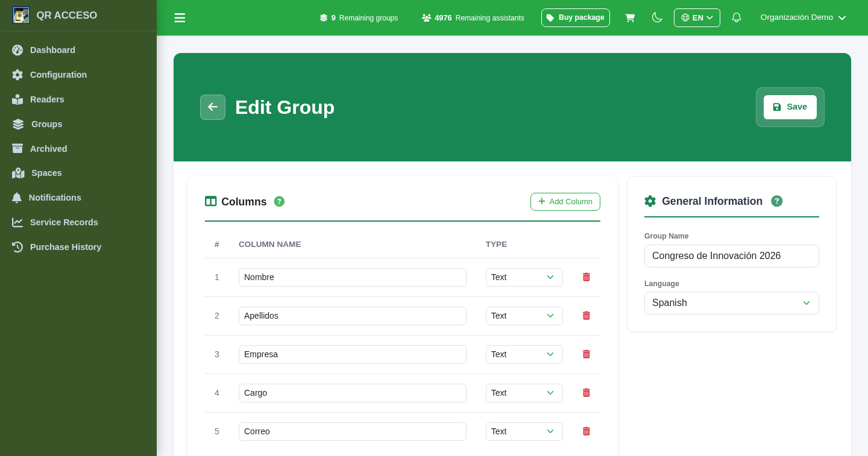Go back using the arrow button
This screenshot has height=456, width=868.
tap(213, 107)
